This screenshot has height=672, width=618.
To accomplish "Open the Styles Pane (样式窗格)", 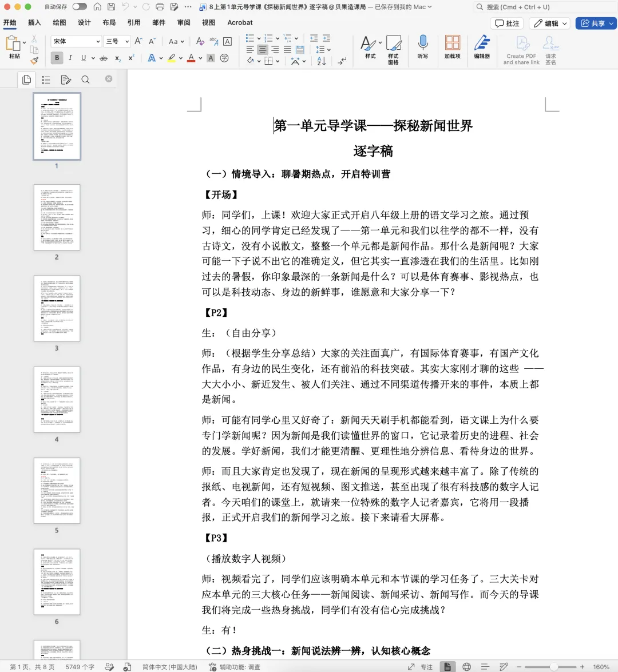I will pos(393,50).
